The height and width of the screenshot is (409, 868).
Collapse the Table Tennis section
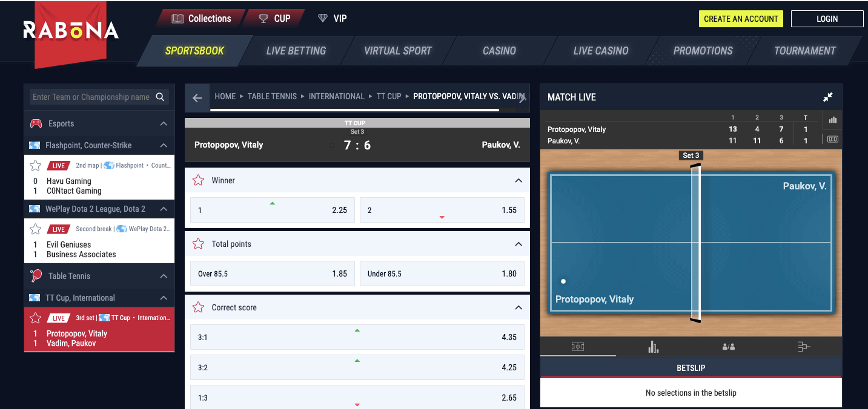(164, 276)
